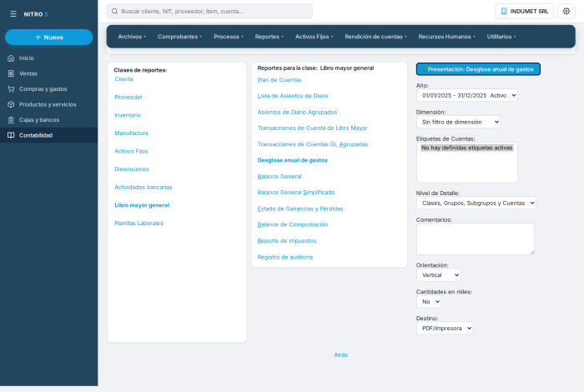584x392 pixels.
Task: Open the Plan de Cuentas report
Action: 279,80
